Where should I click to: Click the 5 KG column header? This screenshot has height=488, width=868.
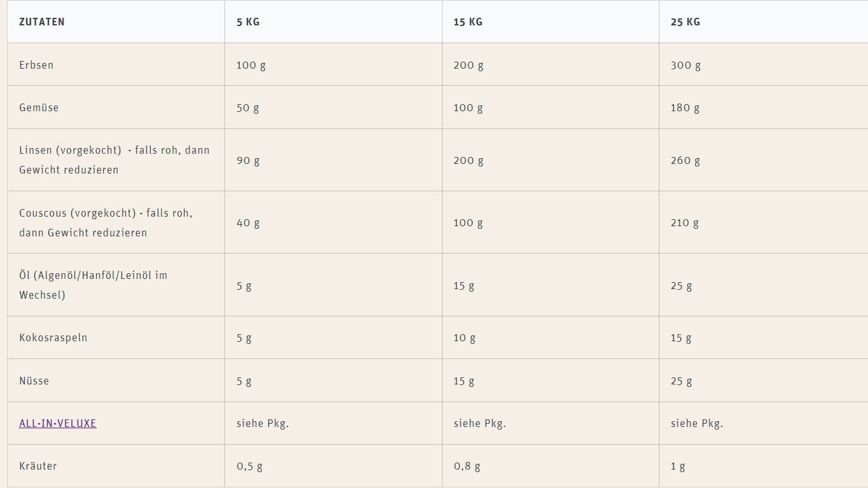[x=248, y=22]
